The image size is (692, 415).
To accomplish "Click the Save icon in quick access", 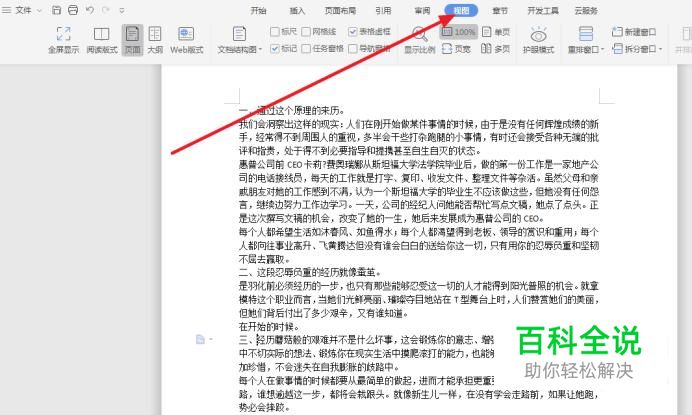I will (56, 10).
